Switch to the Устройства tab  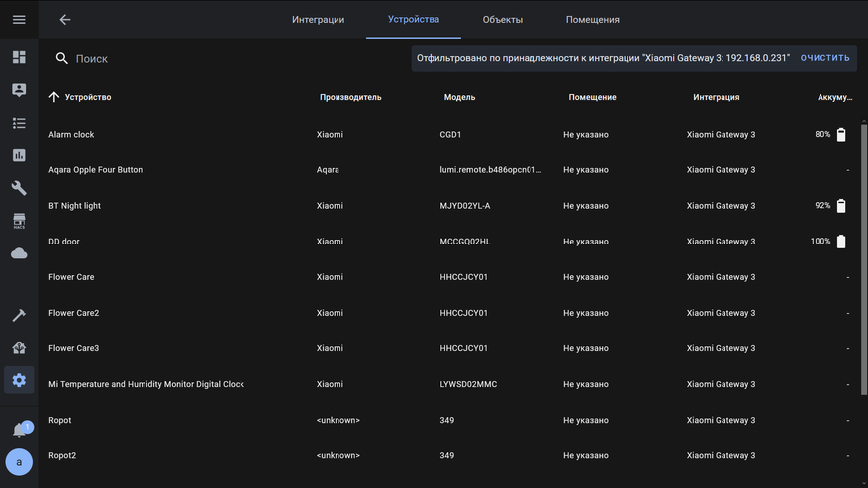tap(414, 20)
